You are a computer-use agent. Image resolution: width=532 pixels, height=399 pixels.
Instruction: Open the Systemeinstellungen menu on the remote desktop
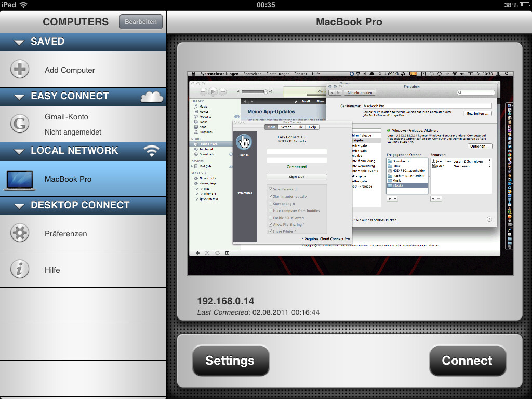coord(220,74)
